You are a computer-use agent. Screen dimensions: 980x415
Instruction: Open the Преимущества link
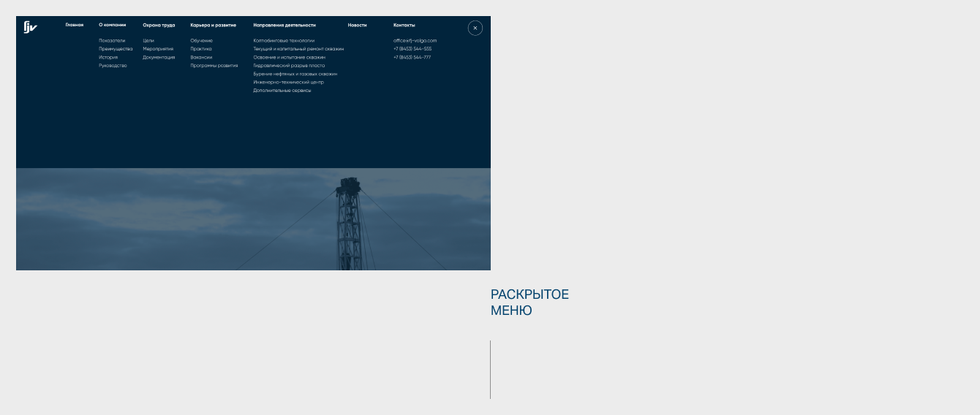[116, 49]
